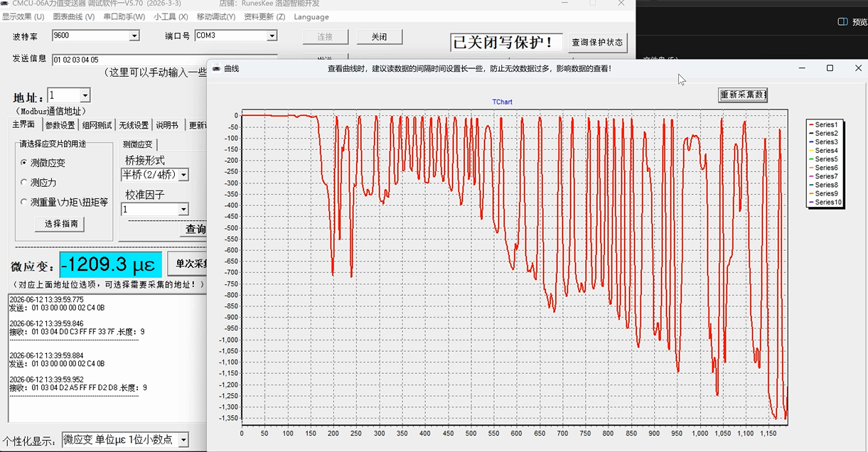
Task: Open the 说明书 tab
Action: pyautogui.click(x=167, y=125)
